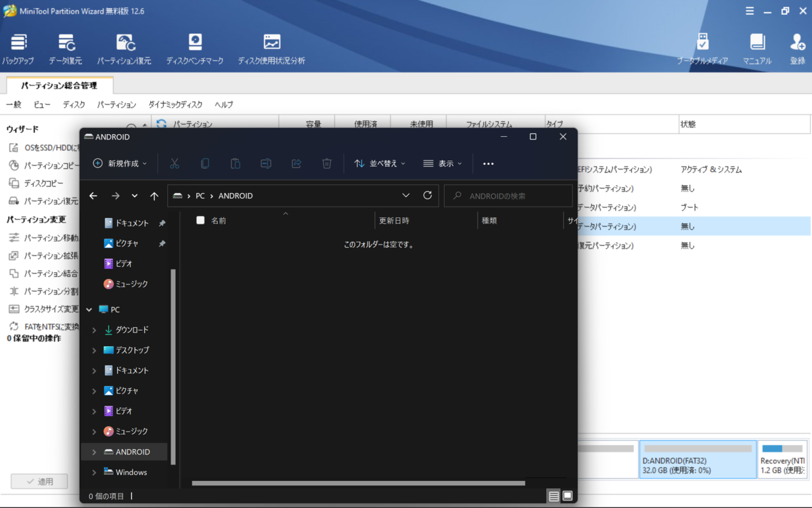Refresh the ANDROID folder view
This screenshot has width=812, height=508.
(428, 195)
